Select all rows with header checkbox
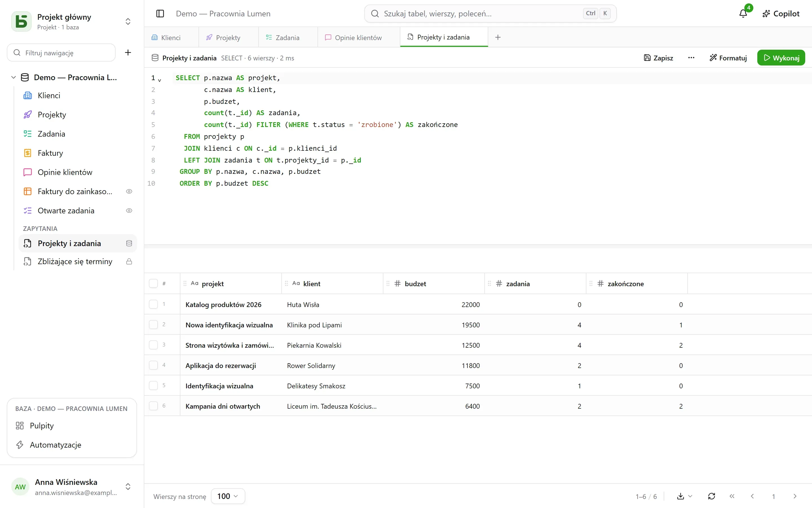812x508 pixels. click(153, 283)
